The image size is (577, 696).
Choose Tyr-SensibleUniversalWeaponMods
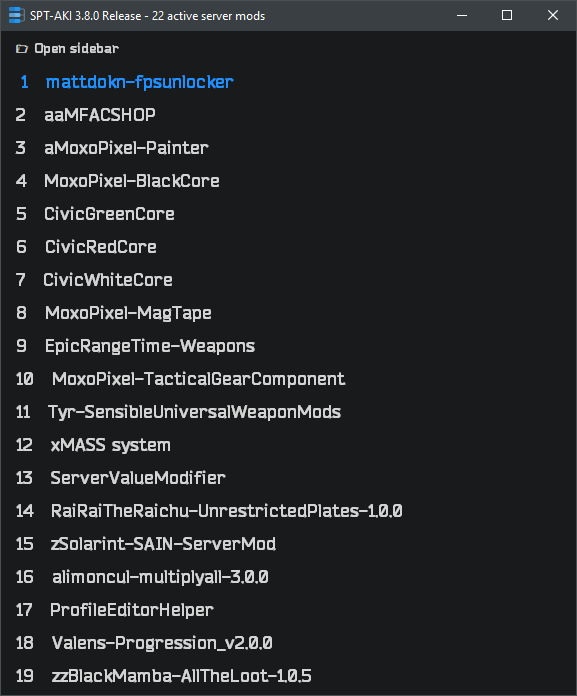pos(194,412)
